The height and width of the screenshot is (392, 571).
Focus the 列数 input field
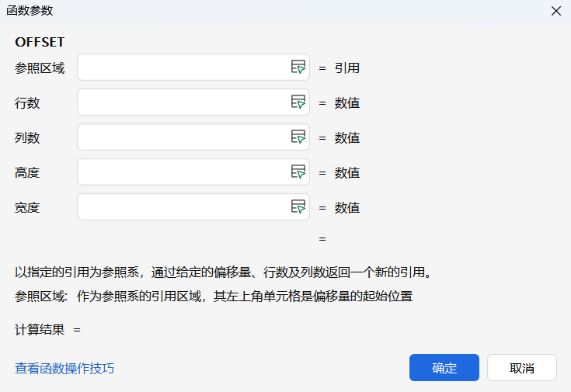click(182, 137)
